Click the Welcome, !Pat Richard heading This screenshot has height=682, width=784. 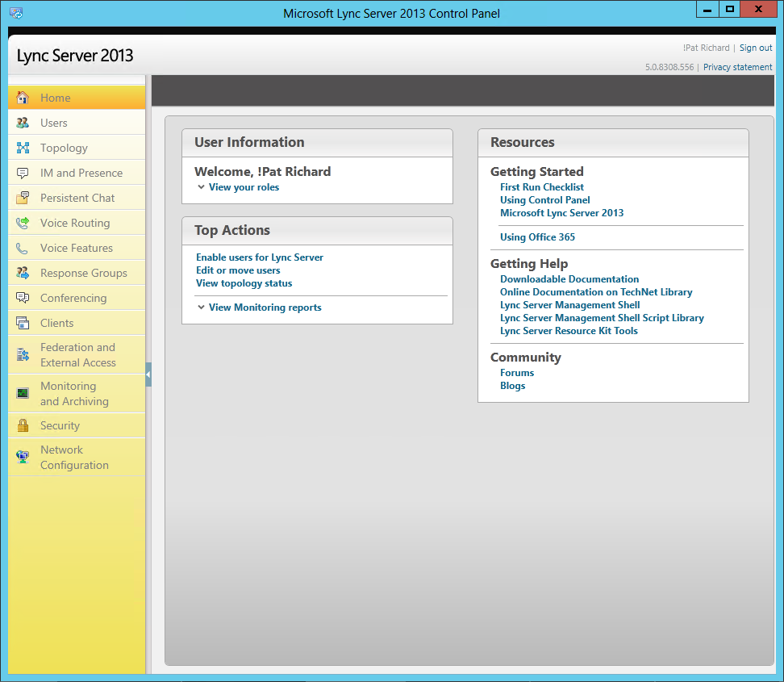coord(262,172)
